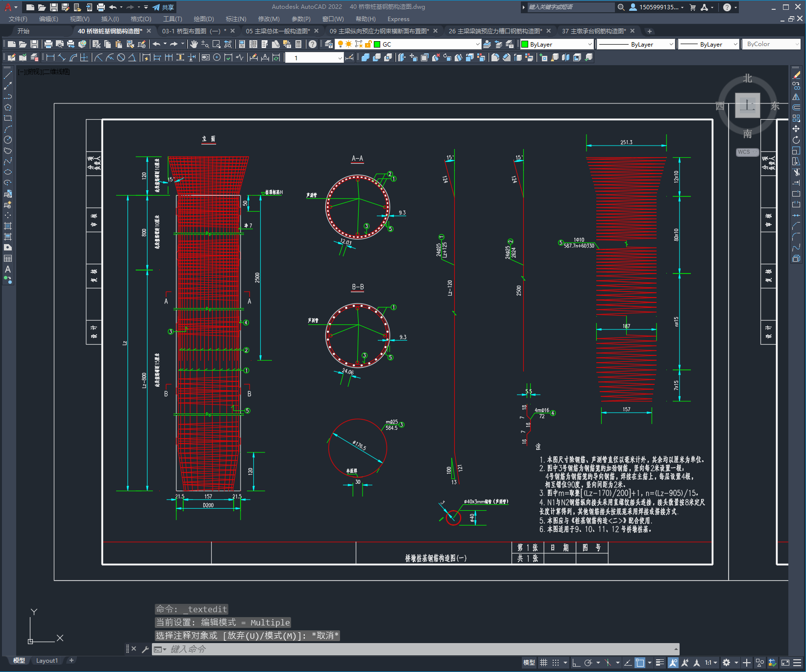Open Layer Properties Manager icon
The image size is (806, 672).
click(x=329, y=44)
